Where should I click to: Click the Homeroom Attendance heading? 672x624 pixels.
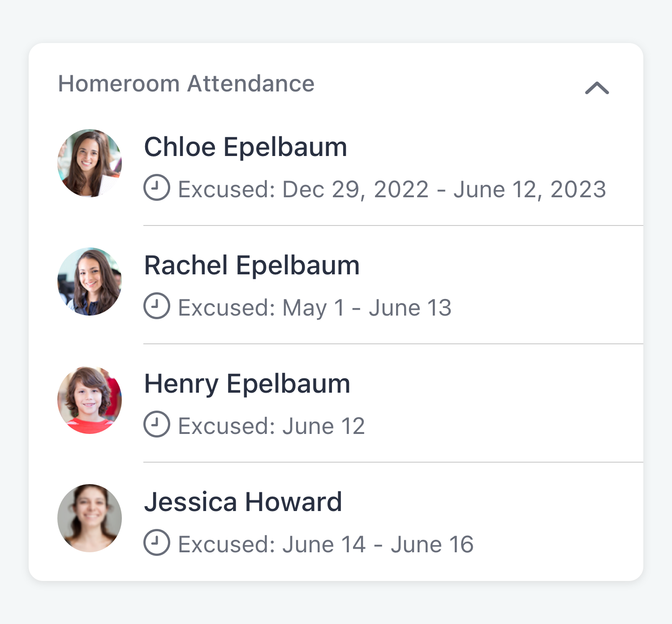pyautogui.click(x=186, y=84)
